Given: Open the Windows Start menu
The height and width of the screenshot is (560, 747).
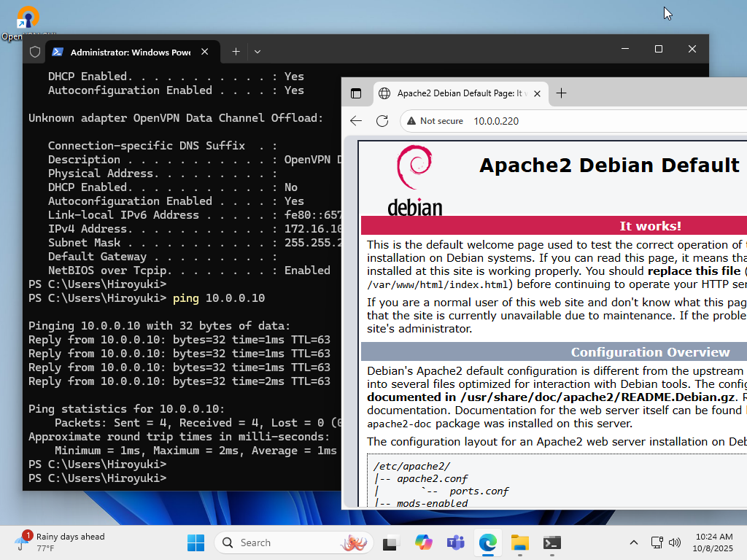Looking at the screenshot, I should pyautogui.click(x=196, y=542).
